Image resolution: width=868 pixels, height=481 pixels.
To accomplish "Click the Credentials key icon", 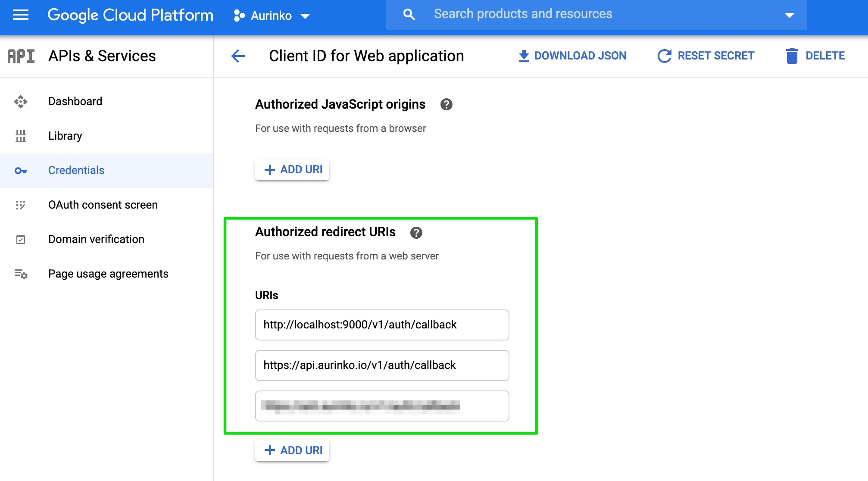I will point(20,171).
